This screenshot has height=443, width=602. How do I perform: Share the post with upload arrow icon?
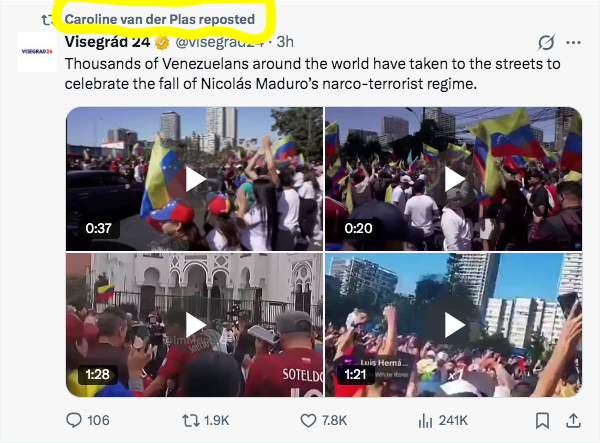(x=573, y=420)
